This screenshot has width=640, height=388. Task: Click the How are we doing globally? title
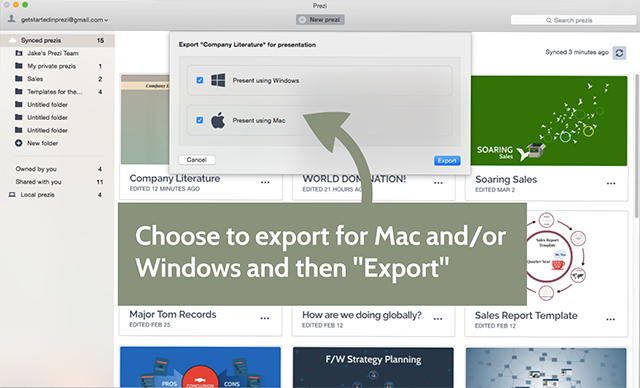click(362, 315)
